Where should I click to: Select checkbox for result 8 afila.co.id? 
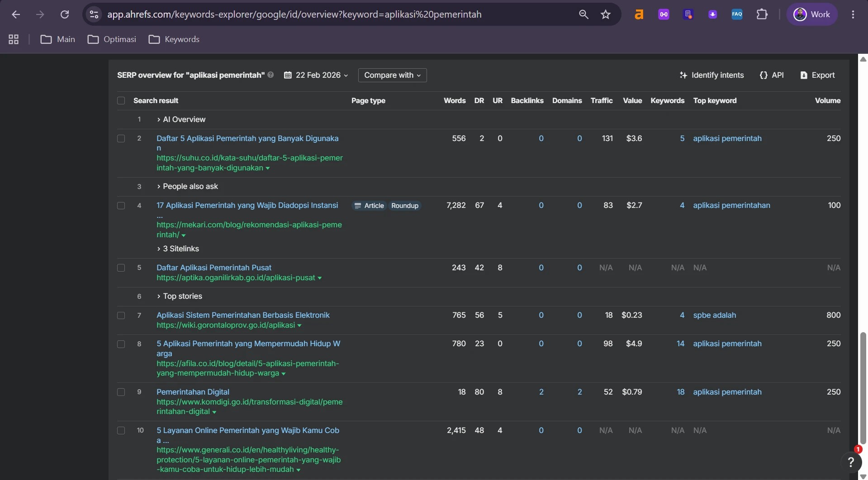pos(121,344)
